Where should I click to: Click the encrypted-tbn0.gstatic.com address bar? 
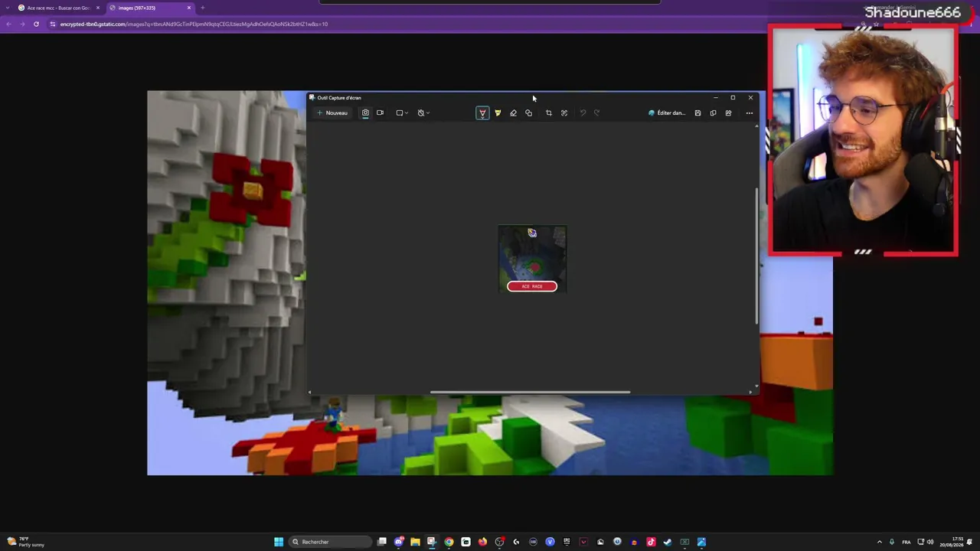194,24
